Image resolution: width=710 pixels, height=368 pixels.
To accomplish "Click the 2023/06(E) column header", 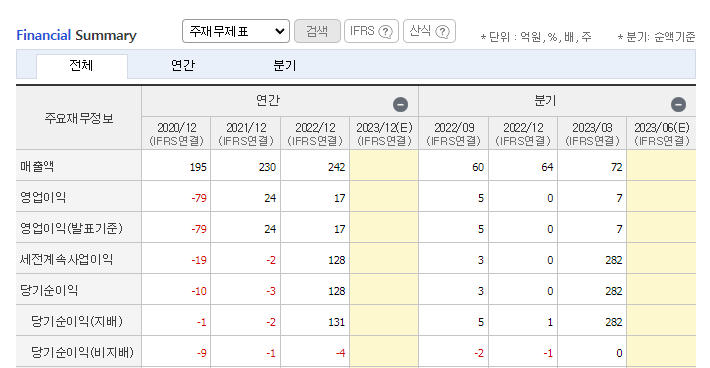I will 662,134.
